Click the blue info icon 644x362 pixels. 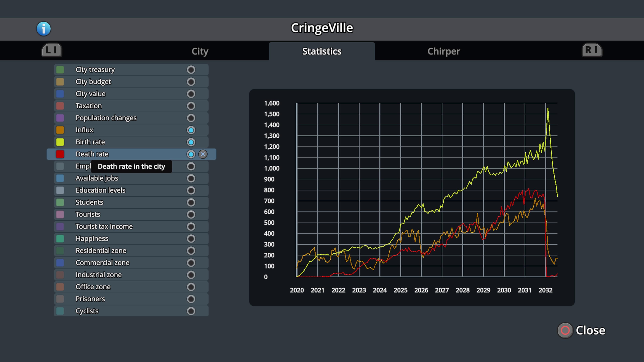(x=43, y=29)
